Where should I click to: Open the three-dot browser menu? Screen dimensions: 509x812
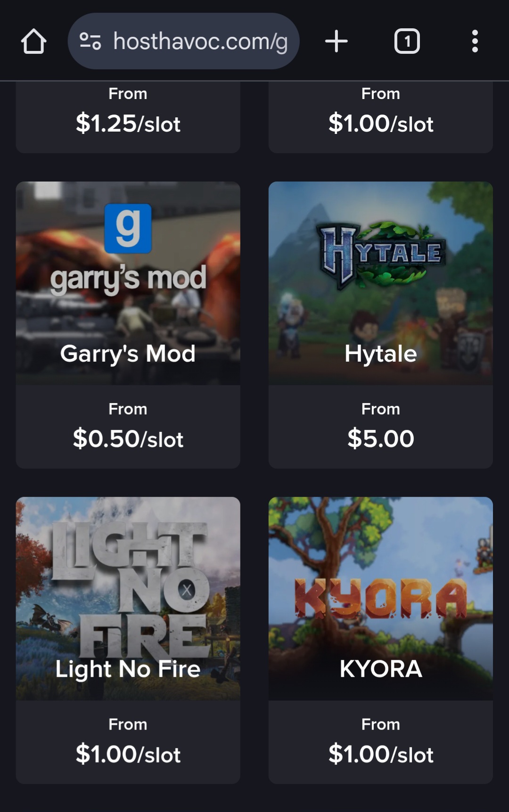[x=475, y=41]
